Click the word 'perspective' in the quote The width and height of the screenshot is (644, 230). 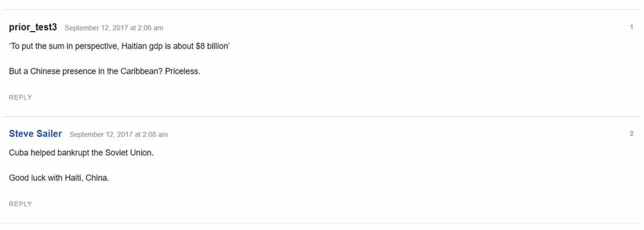(98, 46)
